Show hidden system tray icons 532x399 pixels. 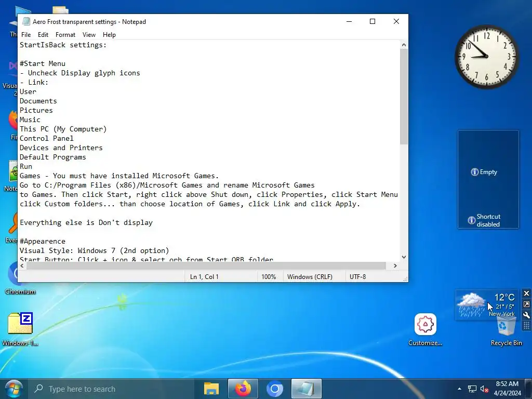point(459,389)
